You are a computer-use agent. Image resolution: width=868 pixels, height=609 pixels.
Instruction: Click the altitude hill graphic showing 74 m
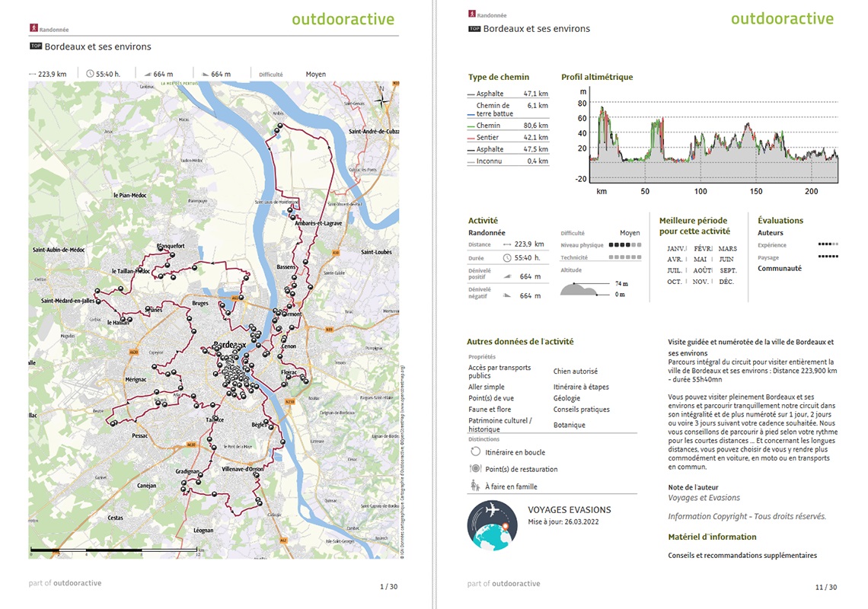point(580,289)
